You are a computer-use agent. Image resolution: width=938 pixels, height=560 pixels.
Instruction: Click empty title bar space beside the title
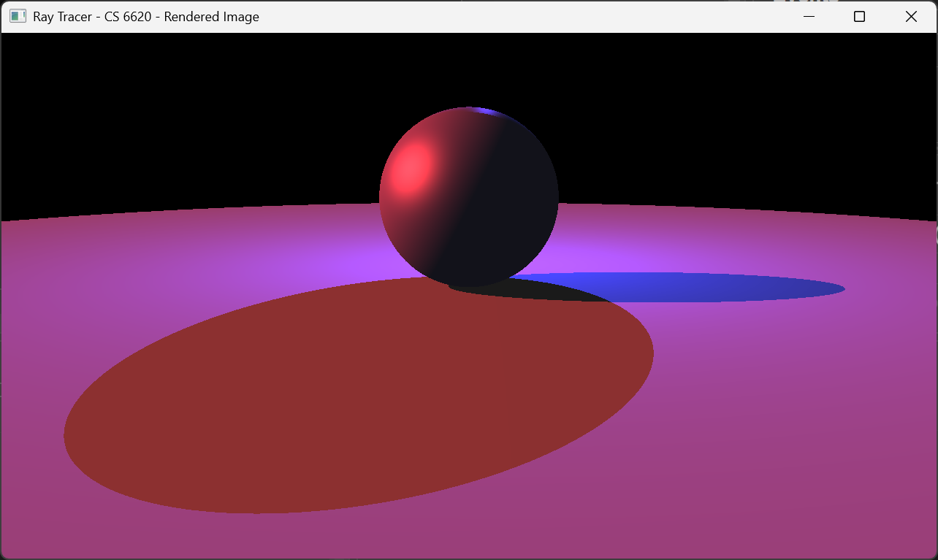(x=511, y=16)
